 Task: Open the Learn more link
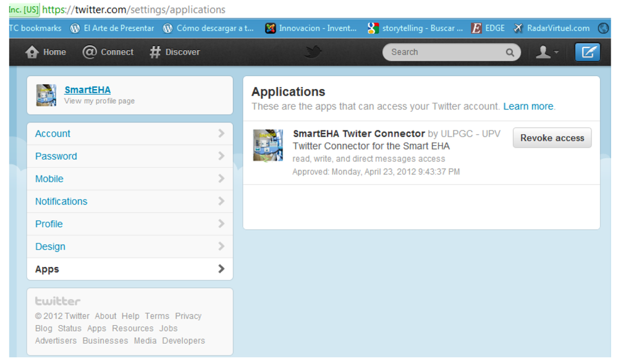point(528,106)
